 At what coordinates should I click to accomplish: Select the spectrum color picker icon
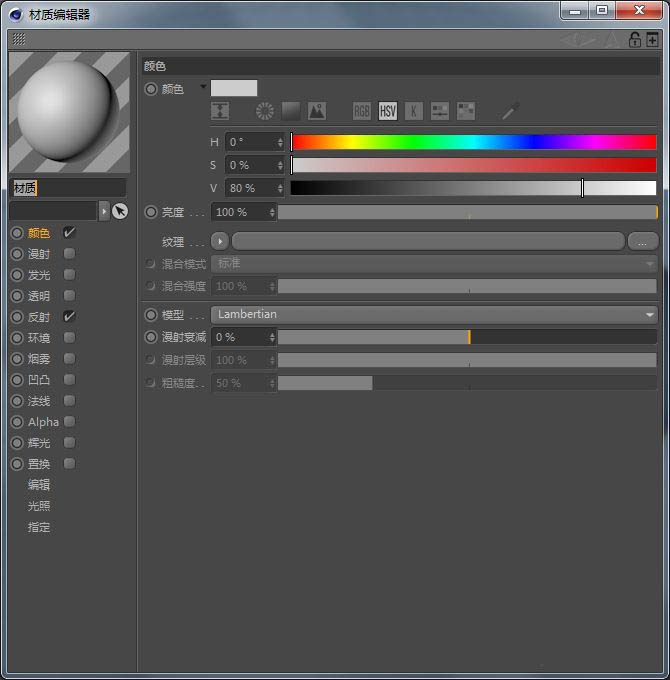(291, 111)
